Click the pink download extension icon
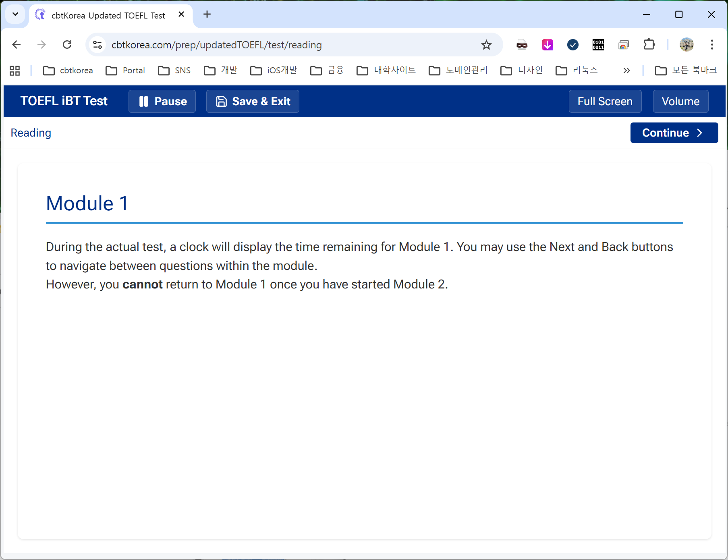The height and width of the screenshot is (560, 728). point(547,45)
